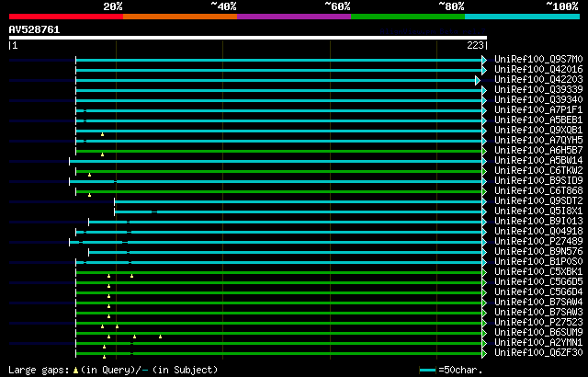Click the green arrowhead on the UniRef100_Q6ZF30 row
The width and height of the screenshot is (588, 377).
click(484, 353)
